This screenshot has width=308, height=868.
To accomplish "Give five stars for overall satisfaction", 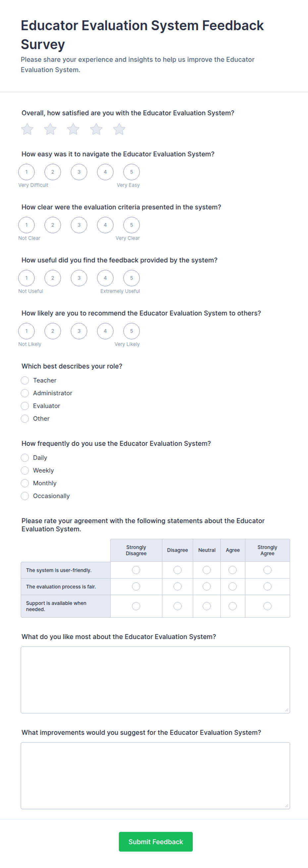I will [119, 129].
